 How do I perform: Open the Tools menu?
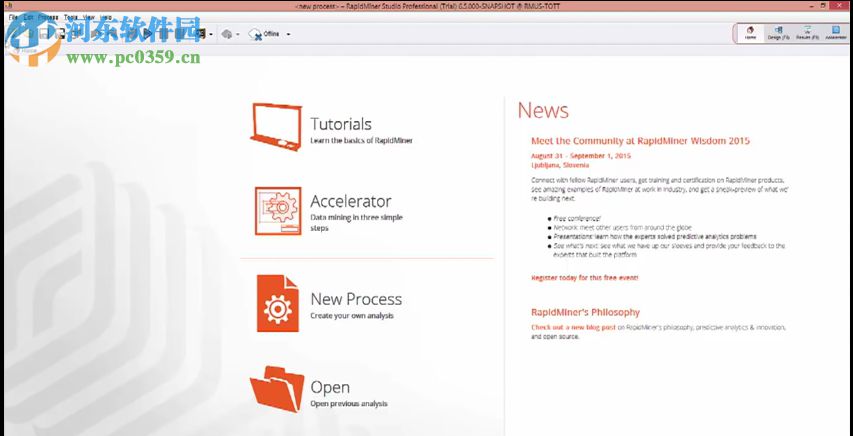pos(70,17)
